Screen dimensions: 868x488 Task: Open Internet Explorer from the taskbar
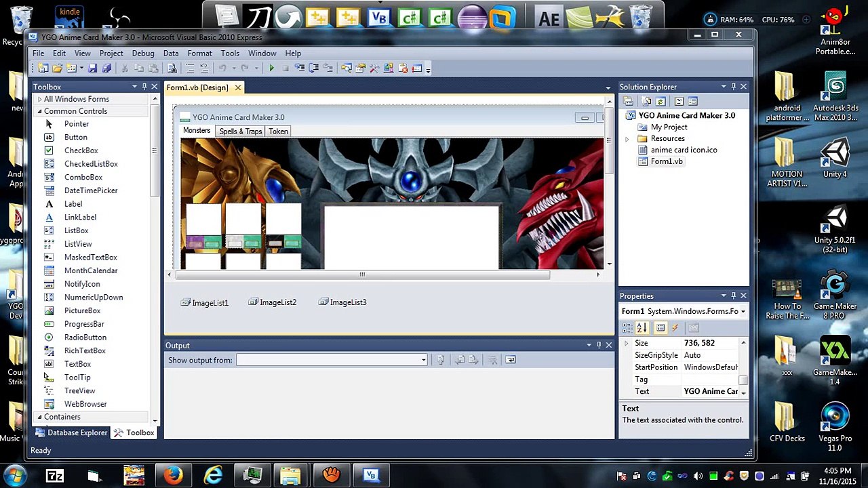click(214, 475)
